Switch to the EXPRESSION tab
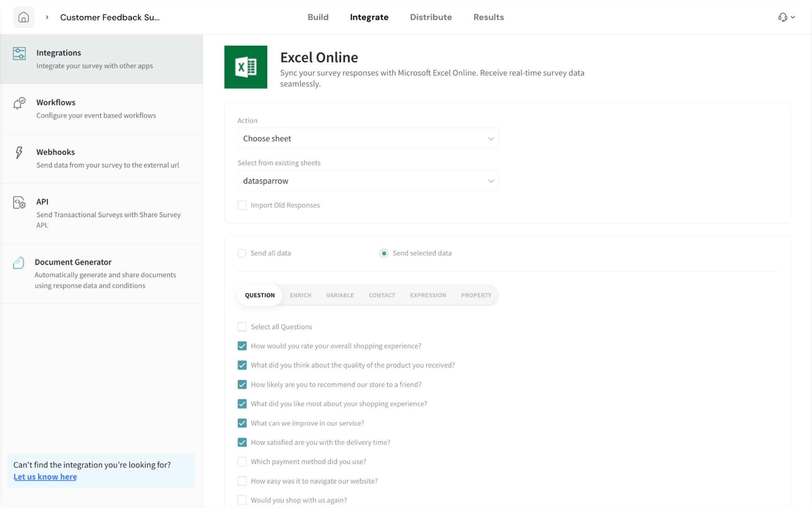 click(x=428, y=295)
